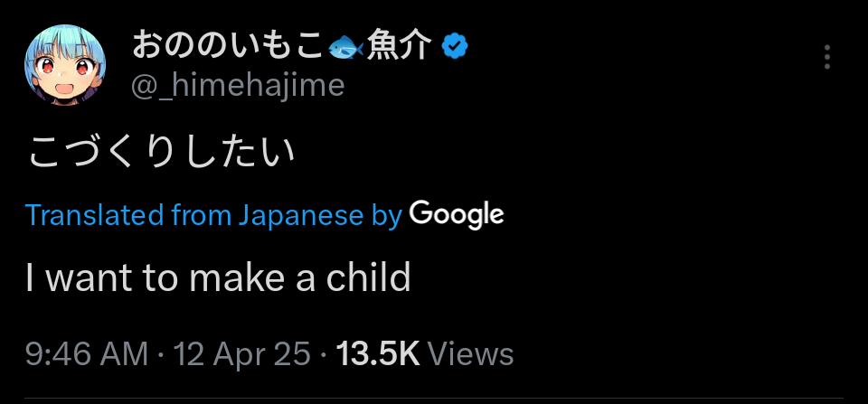Click 魚介 in the display name

point(399,44)
